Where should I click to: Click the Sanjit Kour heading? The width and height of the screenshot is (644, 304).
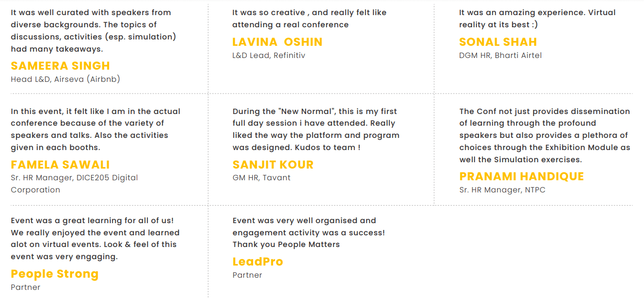point(273,165)
